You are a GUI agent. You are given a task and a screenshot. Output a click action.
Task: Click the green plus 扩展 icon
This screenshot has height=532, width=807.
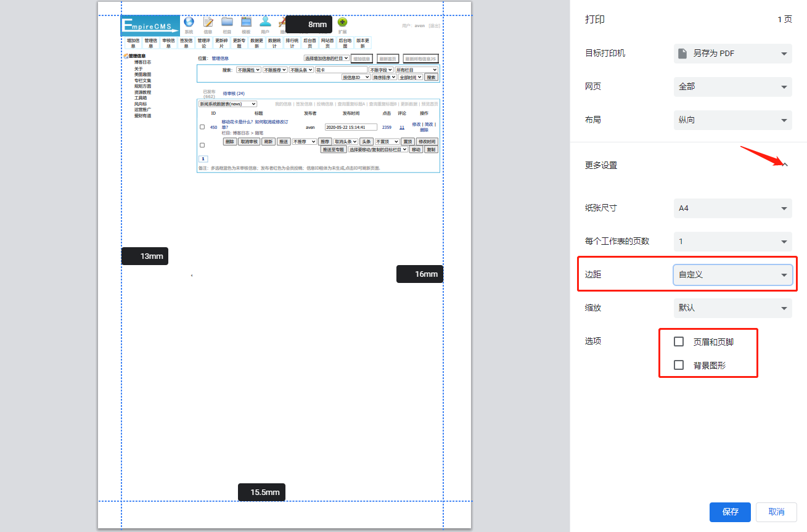click(x=342, y=22)
